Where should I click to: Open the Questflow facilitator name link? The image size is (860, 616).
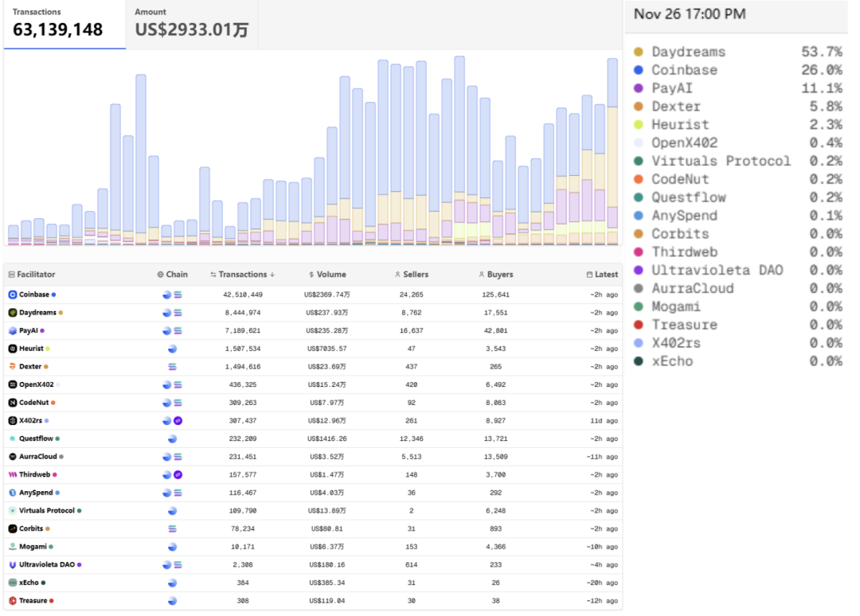click(37, 439)
